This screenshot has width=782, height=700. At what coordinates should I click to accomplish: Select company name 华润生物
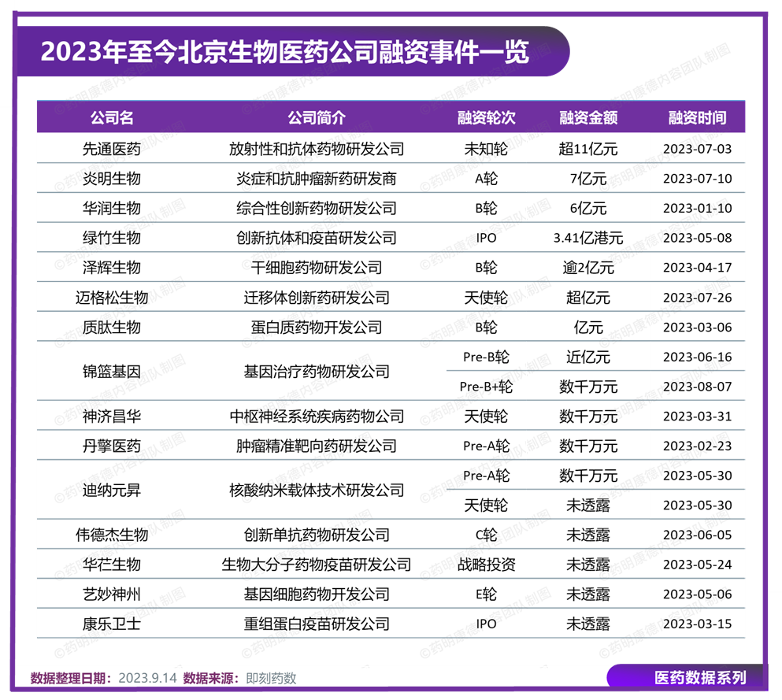coord(112,208)
